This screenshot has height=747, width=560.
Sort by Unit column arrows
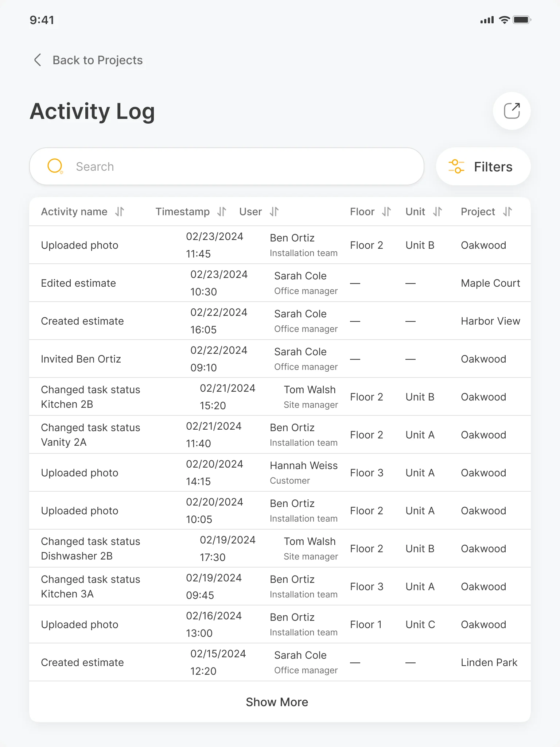[x=437, y=212]
